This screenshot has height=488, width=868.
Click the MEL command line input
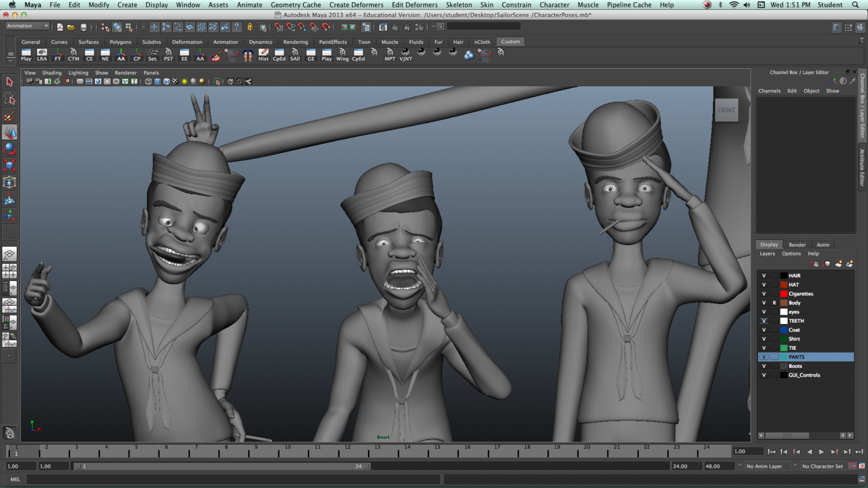pos(233,479)
